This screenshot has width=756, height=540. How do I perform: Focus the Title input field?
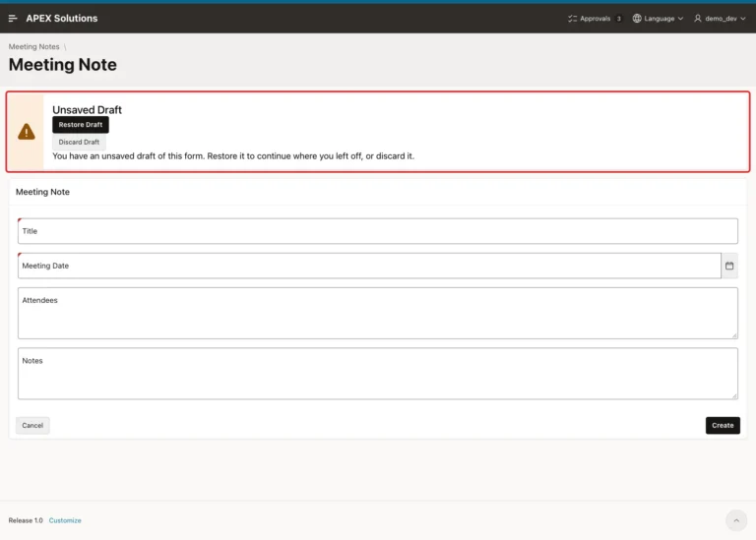coord(378,231)
